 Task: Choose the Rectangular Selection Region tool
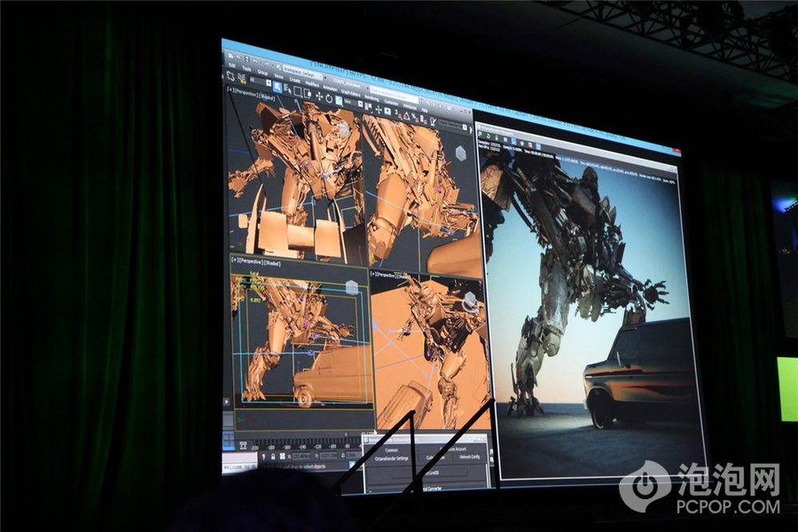tap(298, 92)
